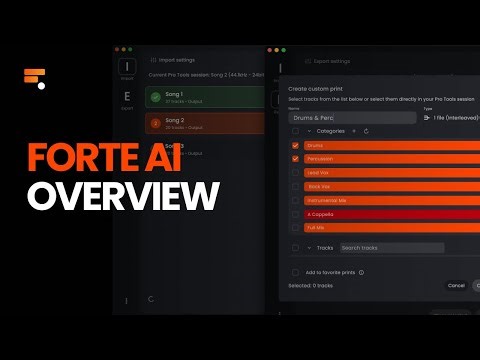Click Song 1's green checkmark status icon
The height and width of the screenshot is (360, 480).
click(156, 97)
